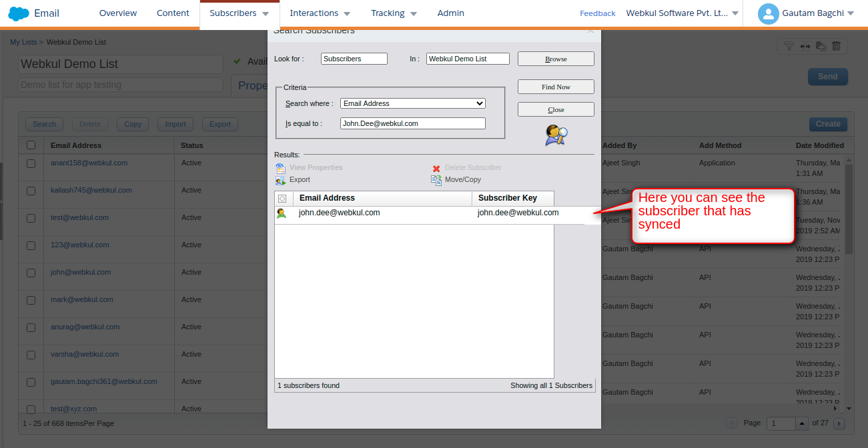The height and width of the screenshot is (448, 868).
Task: Click the Copy button in list toolbar
Action: point(133,124)
